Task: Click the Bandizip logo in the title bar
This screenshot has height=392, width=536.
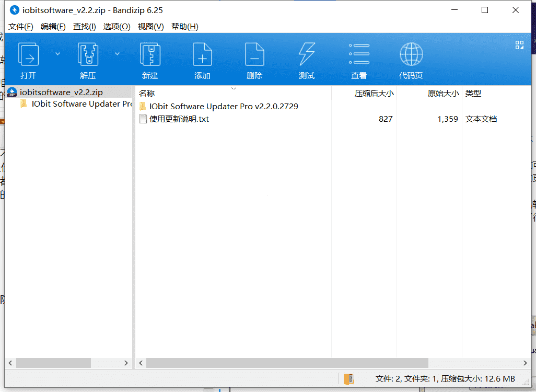Action: (14, 10)
